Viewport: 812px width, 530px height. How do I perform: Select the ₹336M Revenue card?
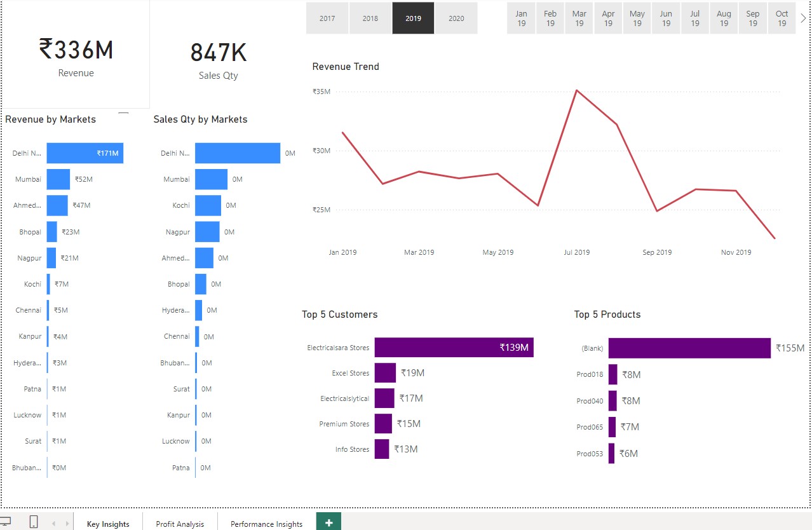tap(76, 56)
